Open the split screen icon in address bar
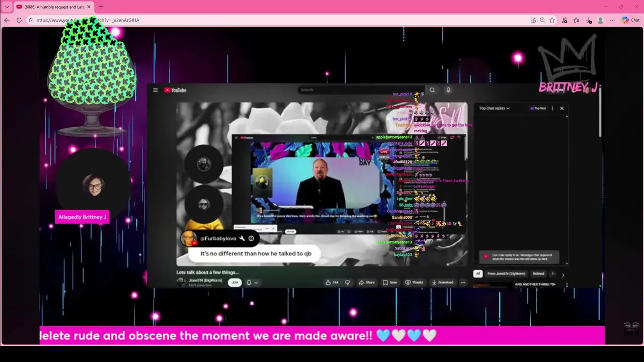The height and width of the screenshot is (362, 644). tap(533, 20)
